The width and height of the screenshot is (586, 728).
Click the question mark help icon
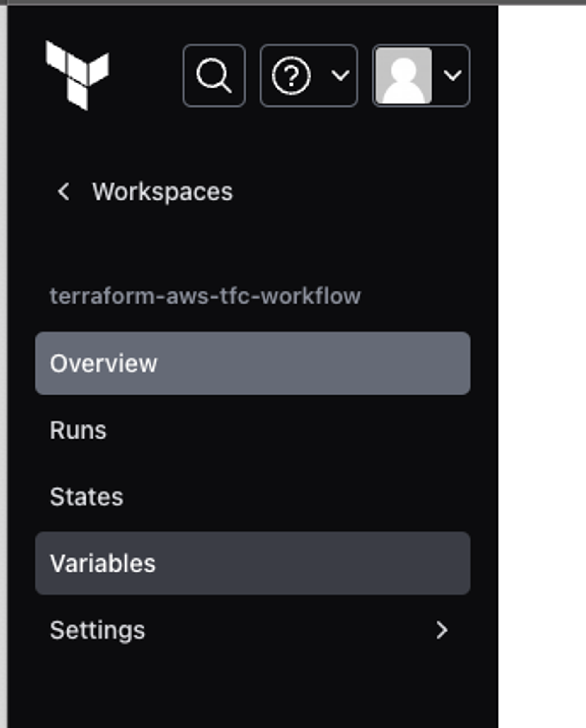pyautogui.click(x=291, y=75)
